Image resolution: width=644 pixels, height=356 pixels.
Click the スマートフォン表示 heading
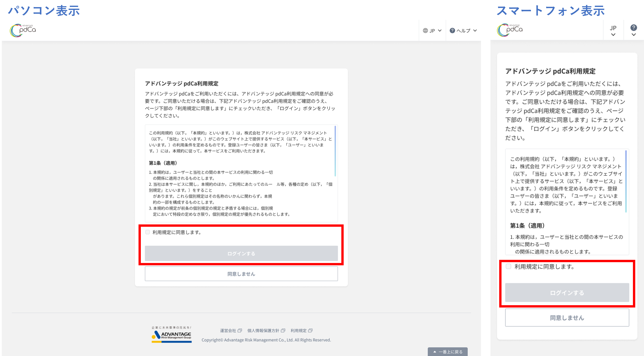(x=550, y=11)
